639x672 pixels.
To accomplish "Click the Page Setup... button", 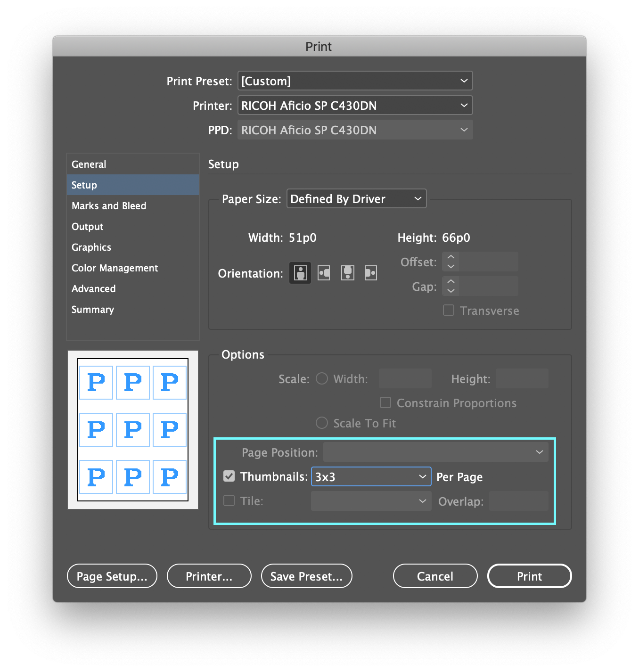I will (x=112, y=576).
